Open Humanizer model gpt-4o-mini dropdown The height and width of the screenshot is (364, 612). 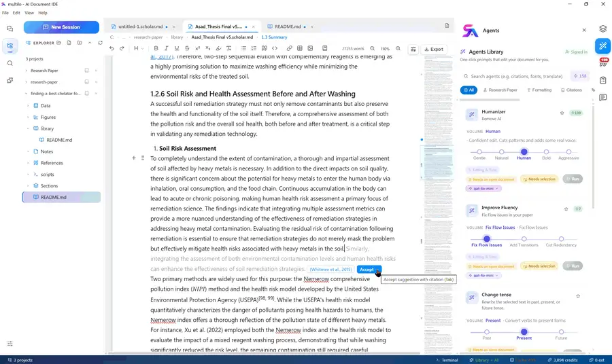(483, 189)
